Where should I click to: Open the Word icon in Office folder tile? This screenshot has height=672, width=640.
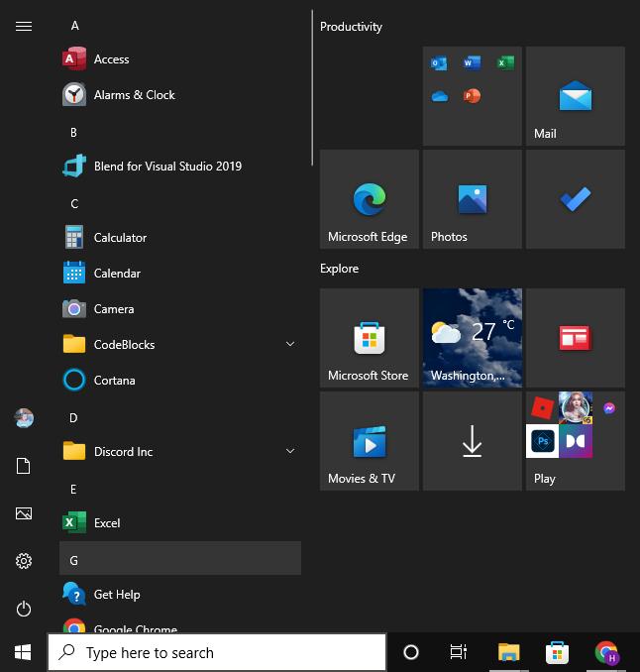click(x=473, y=63)
